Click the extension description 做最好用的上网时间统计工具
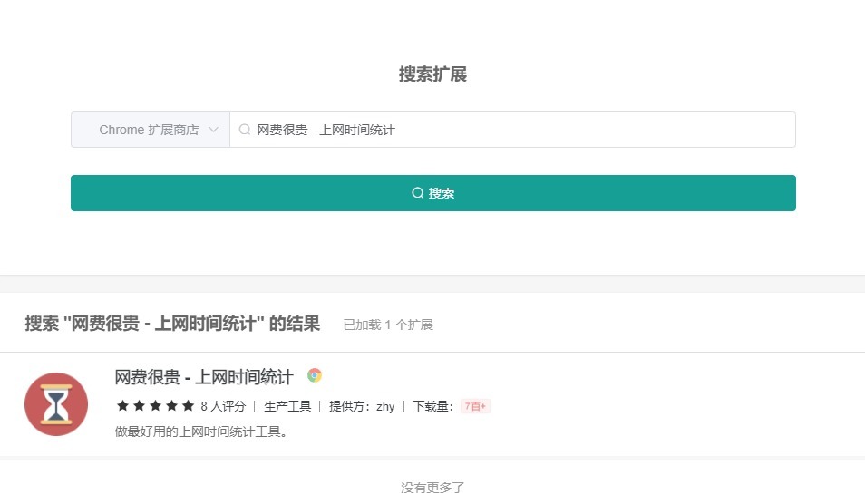The width and height of the screenshot is (865, 504). (x=201, y=431)
